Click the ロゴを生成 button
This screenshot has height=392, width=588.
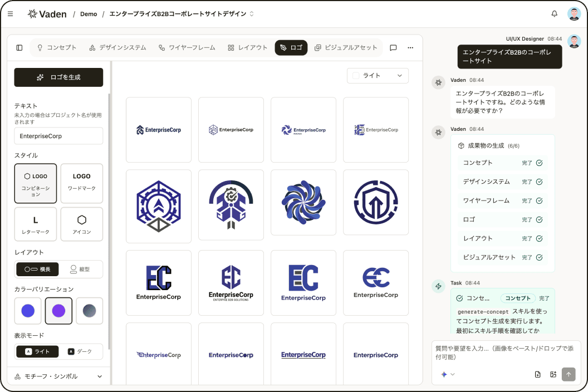point(58,77)
